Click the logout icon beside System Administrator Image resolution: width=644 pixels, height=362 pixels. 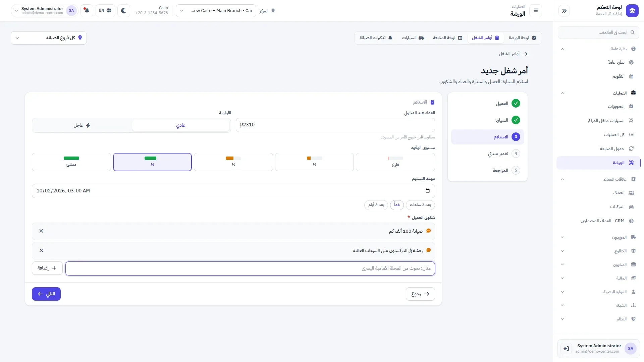point(566,349)
